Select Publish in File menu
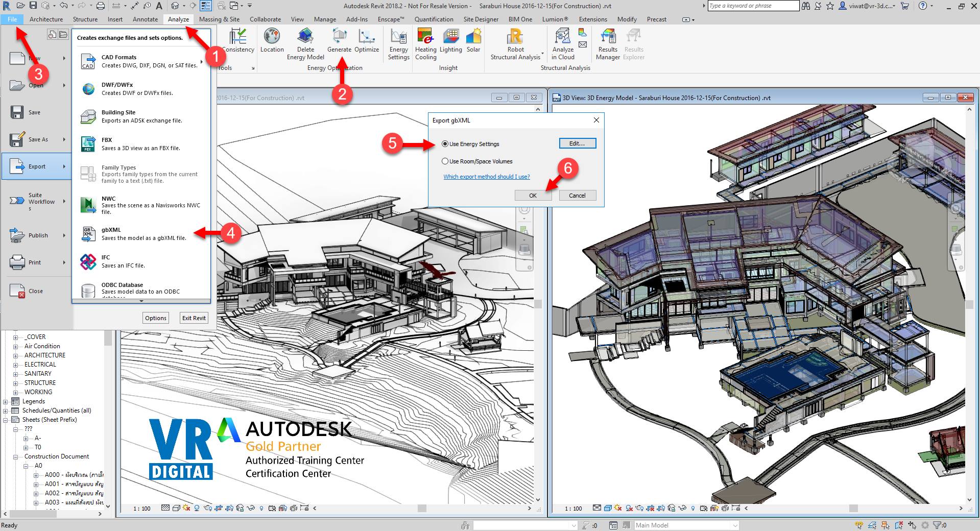 pos(37,235)
